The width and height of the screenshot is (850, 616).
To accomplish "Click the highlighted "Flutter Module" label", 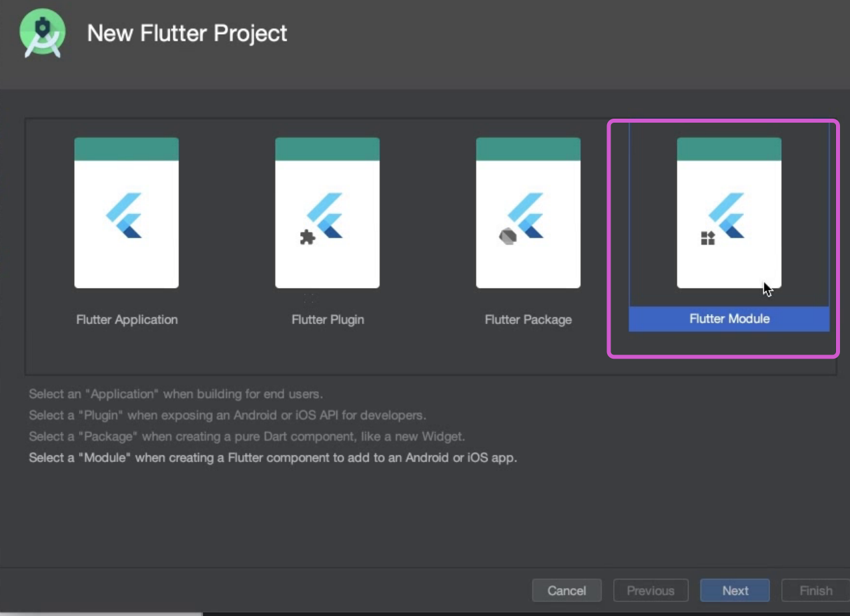I will [729, 319].
